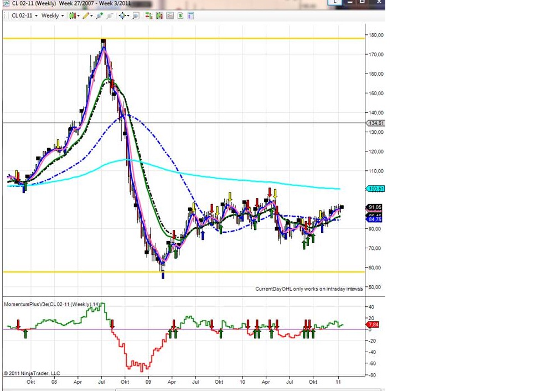Image resolution: width=558 pixels, height=392 pixels.
Task: Click the zoom in icon
Action: tap(99, 15)
